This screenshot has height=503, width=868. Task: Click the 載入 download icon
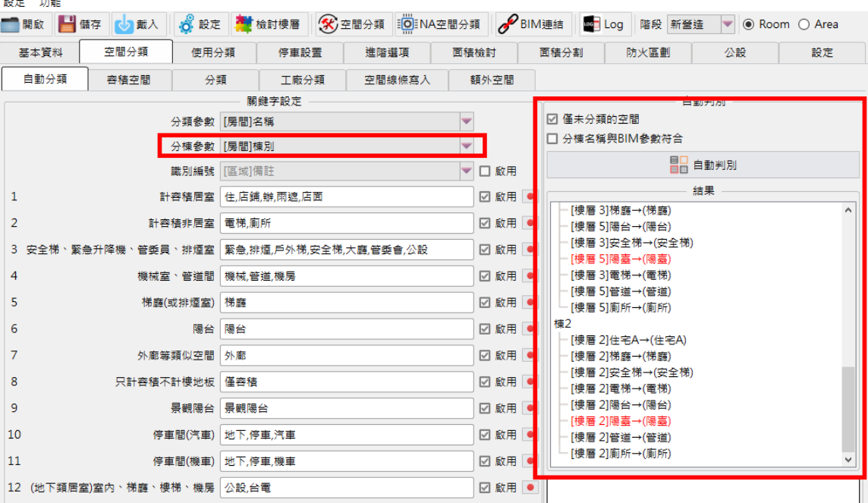coord(124,24)
